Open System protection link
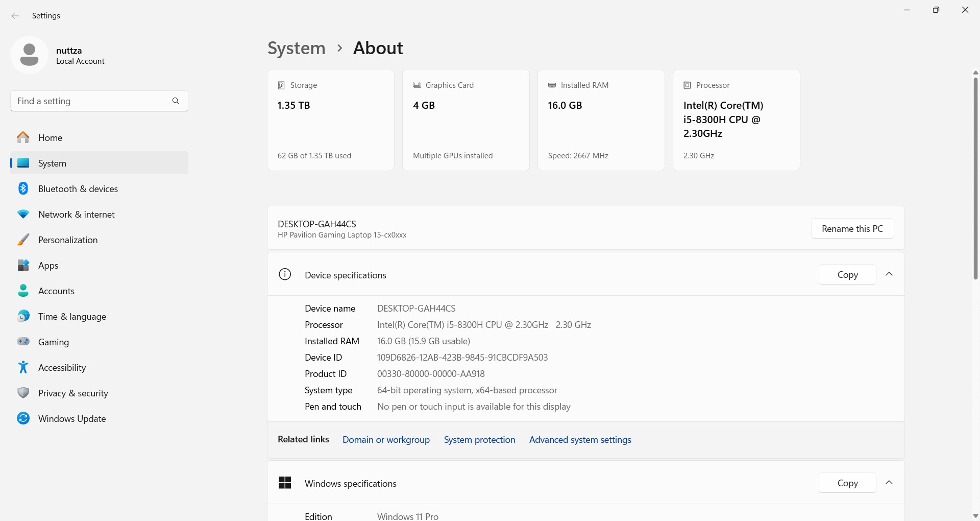 coord(479,440)
